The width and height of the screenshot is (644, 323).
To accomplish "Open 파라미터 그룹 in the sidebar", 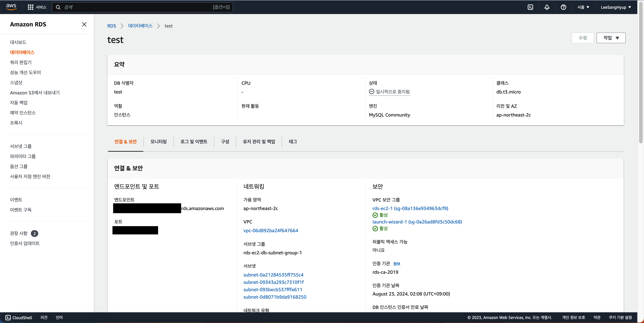I will (x=23, y=157).
